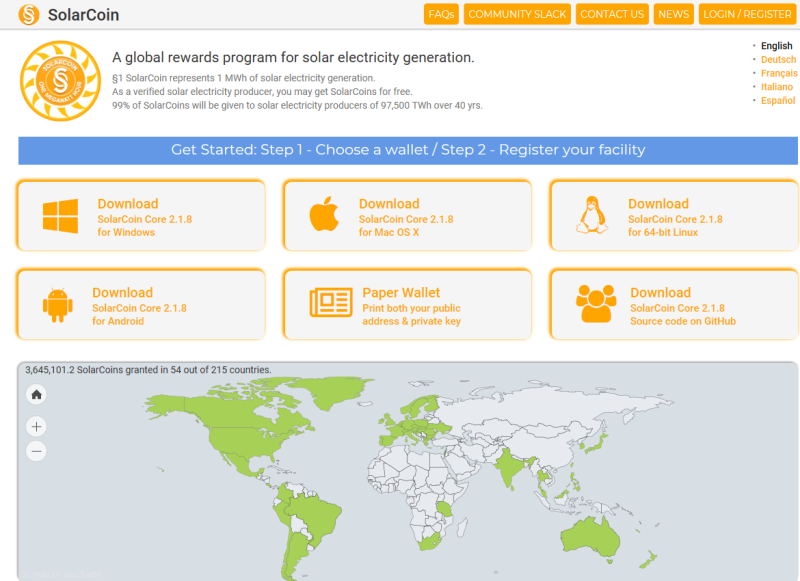Click India on the world map

pyautogui.click(x=510, y=467)
